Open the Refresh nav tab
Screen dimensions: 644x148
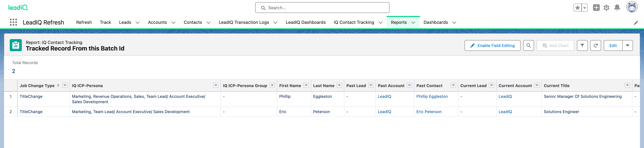[x=84, y=22]
